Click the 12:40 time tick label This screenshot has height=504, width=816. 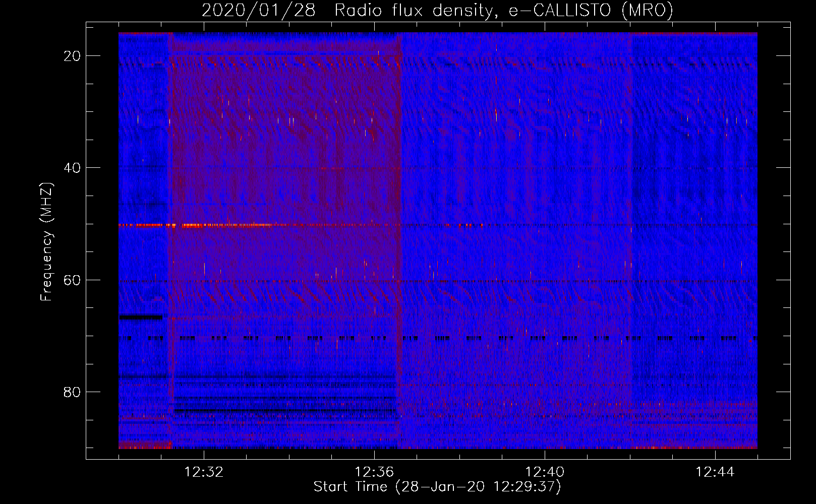(x=545, y=472)
